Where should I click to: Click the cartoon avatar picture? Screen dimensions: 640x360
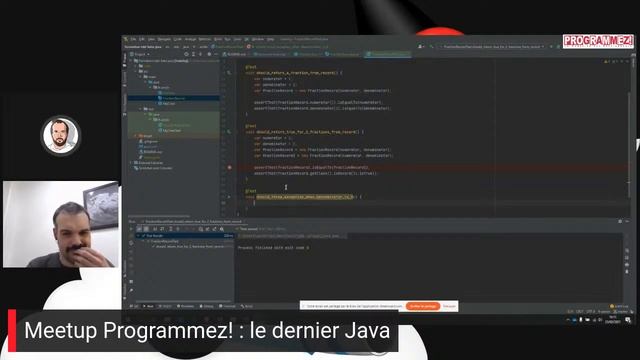click(x=61, y=136)
